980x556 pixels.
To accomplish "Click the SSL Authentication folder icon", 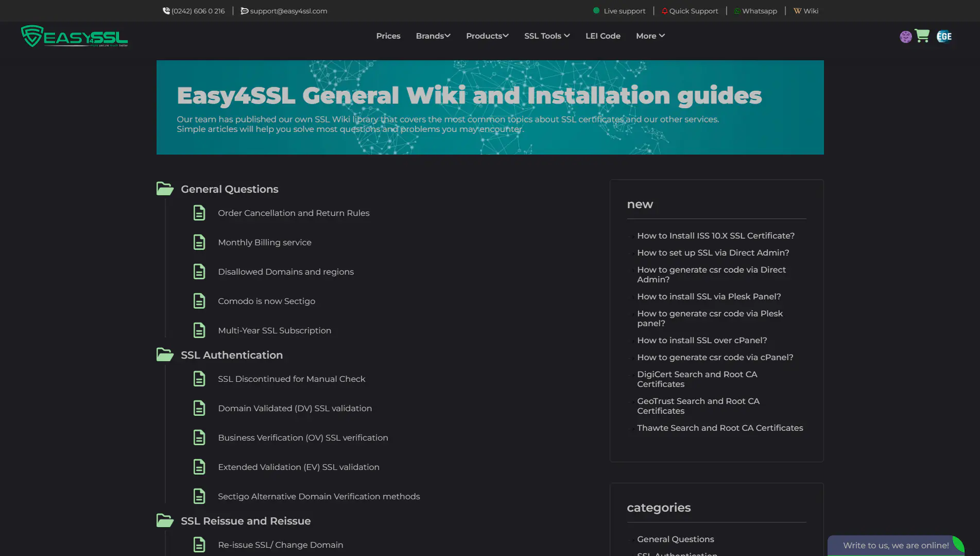I will (x=165, y=355).
